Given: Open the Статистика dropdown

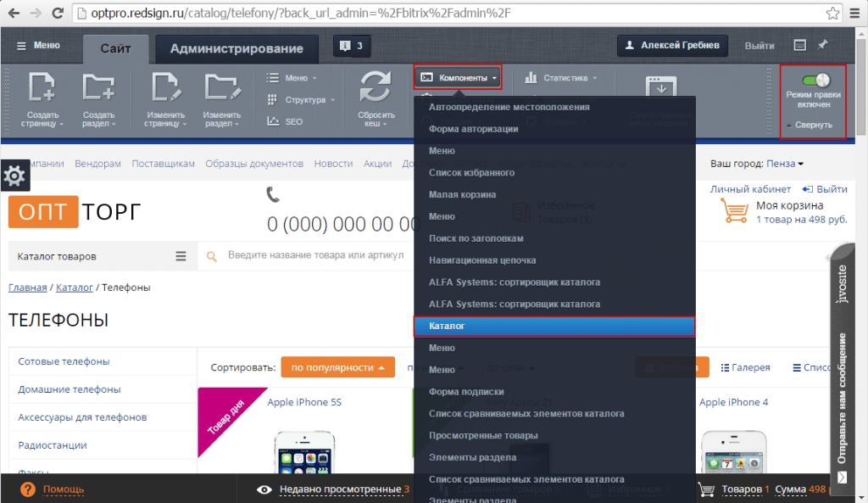Looking at the screenshot, I should pyautogui.click(x=560, y=78).
